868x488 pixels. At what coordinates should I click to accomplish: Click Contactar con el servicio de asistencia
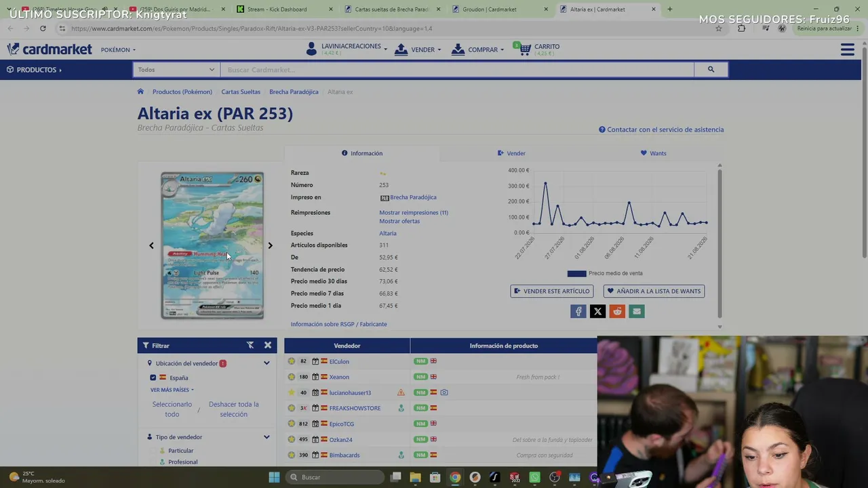pyautogui.click(x=665, y=129)
